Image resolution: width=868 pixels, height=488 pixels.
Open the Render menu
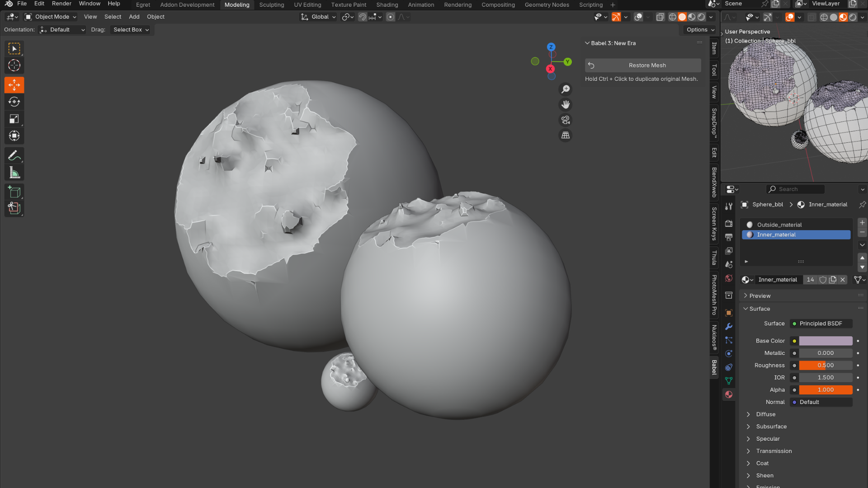(x=61, y=4)
